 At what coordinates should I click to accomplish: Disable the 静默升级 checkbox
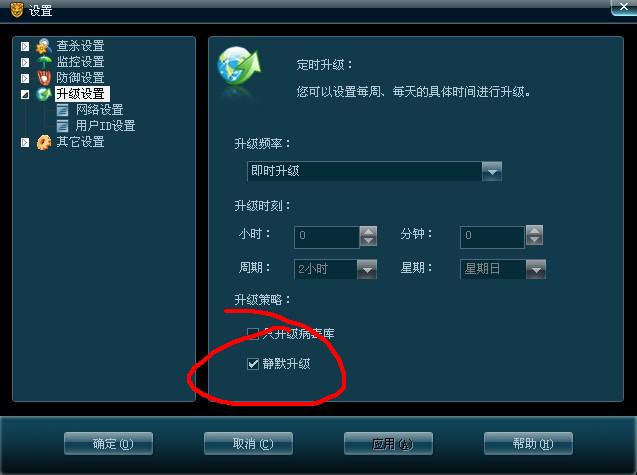click(253, 364)
